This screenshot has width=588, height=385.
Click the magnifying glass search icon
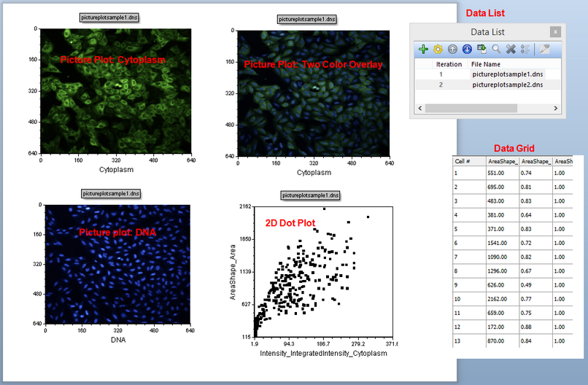496,50
